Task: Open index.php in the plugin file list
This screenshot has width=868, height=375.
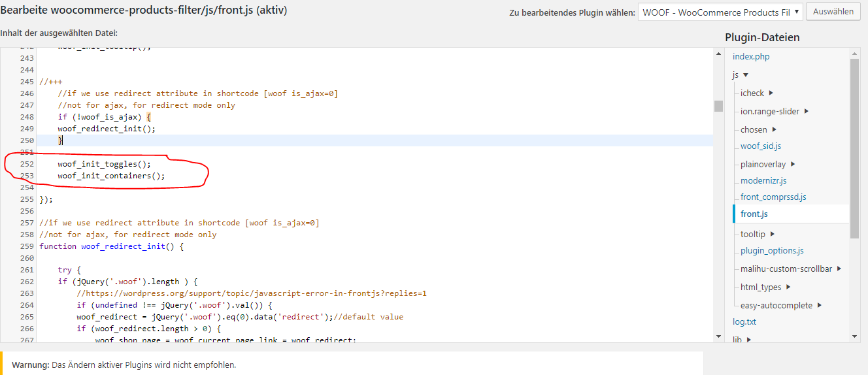Action: pyautogui.click(x=751, y=57)
